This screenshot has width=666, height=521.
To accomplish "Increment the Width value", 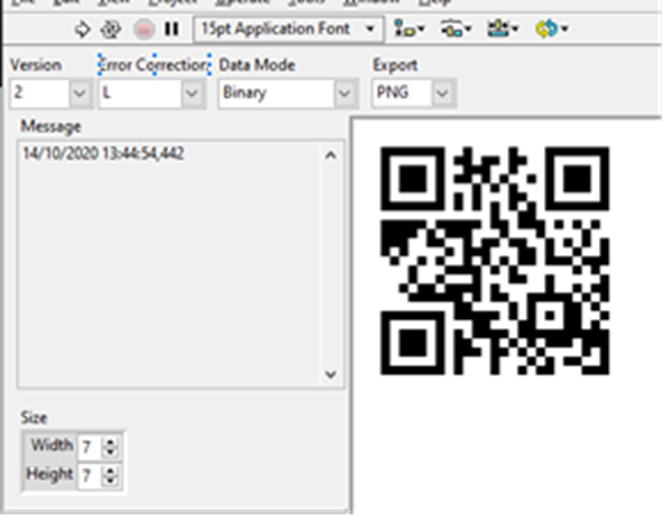I will coord(110,442).
